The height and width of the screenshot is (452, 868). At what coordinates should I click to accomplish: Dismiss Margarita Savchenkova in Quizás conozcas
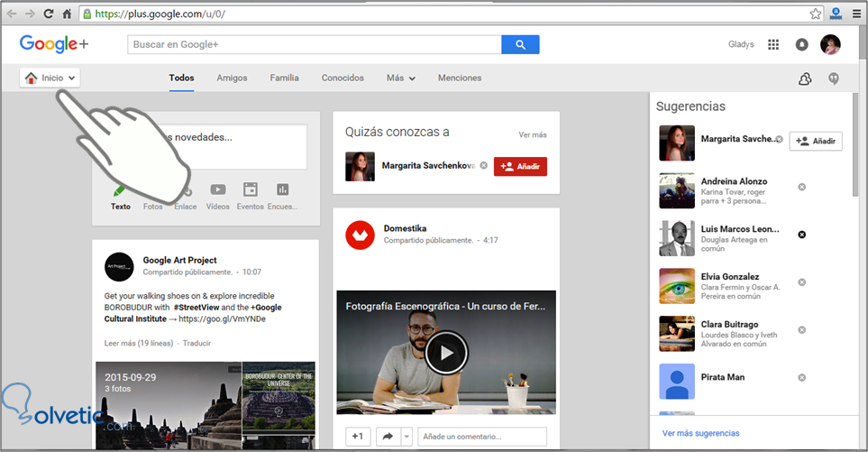484,166
